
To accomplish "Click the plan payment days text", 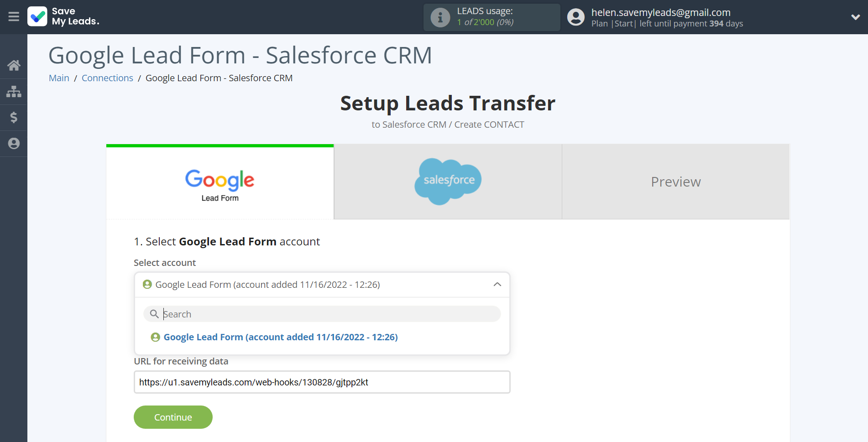I will click(667, 24).
